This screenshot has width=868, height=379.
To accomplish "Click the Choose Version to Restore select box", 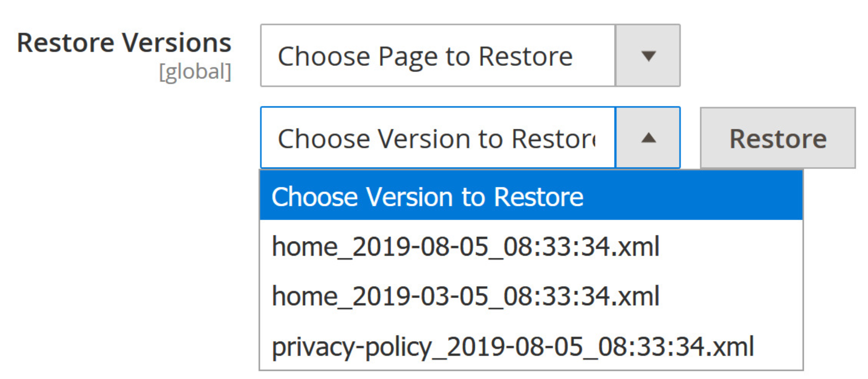I will pos(438,138).
